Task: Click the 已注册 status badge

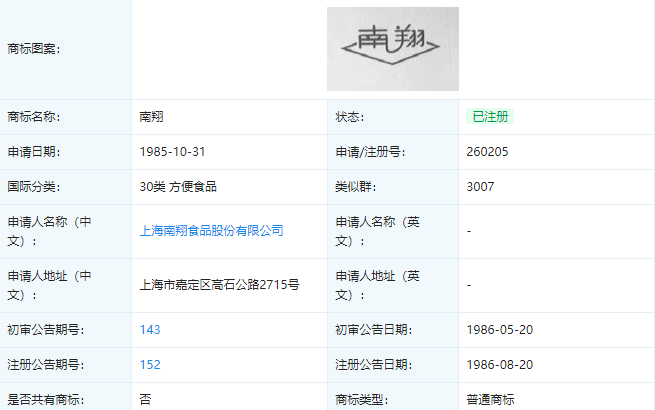Action: coord(490,117)
